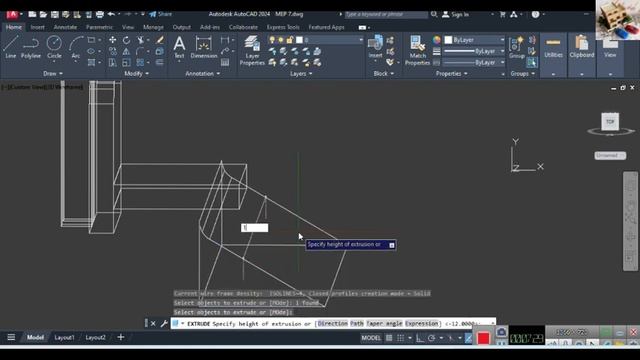Screen dimensions: 640x360
Task: Toggle layer on/off lightbulb in layer dropdown
Action: (x=272, y=40)
